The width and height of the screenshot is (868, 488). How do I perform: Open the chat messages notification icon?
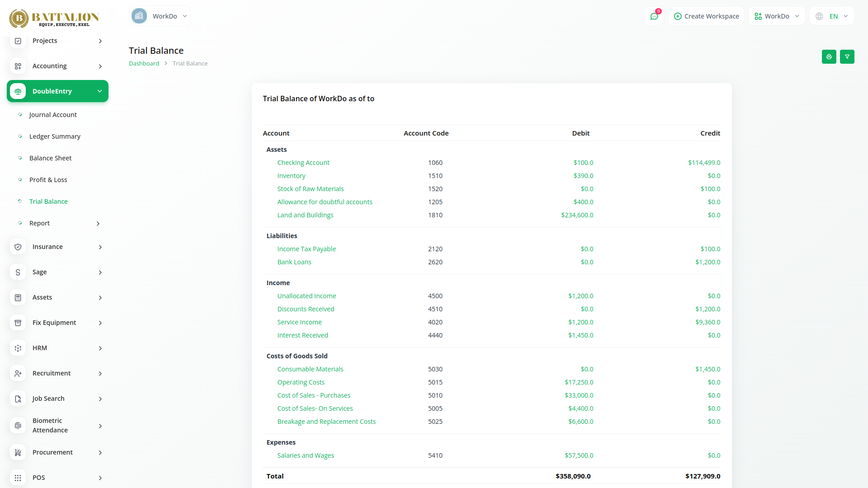point(654,16)
